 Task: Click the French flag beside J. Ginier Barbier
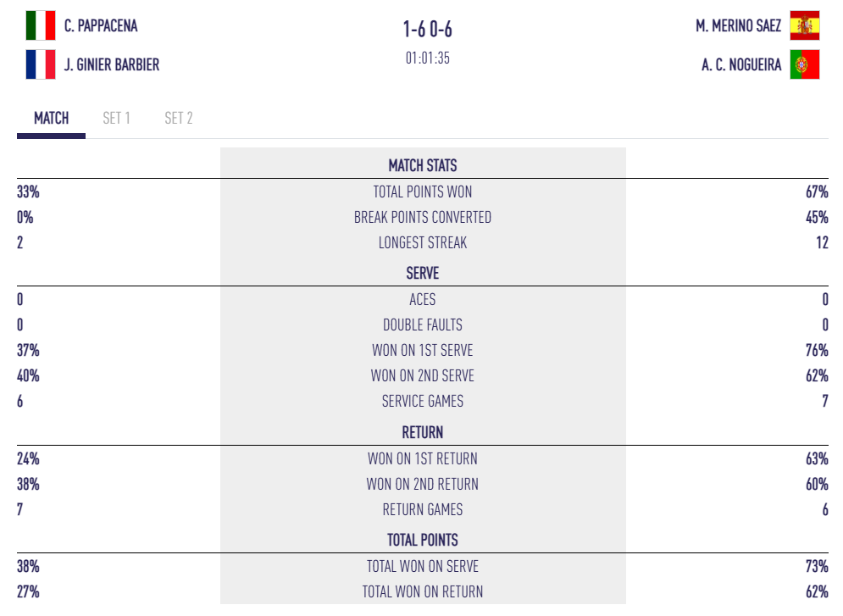pos(41,64)
